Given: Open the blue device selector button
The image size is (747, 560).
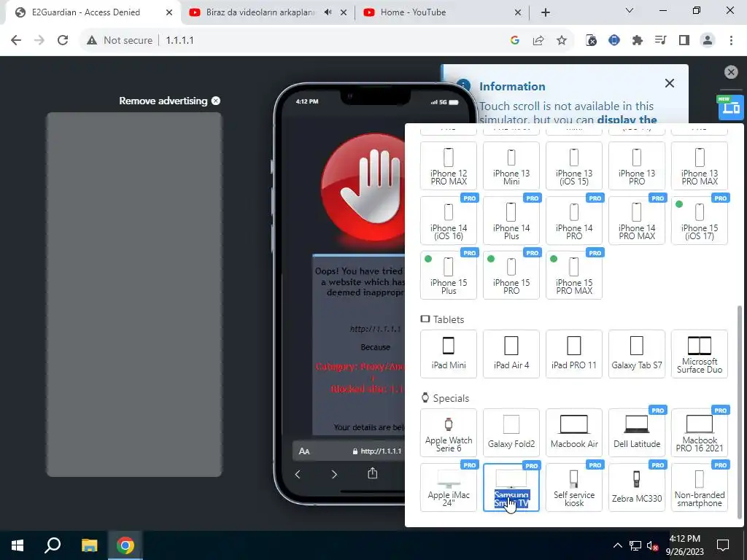Looking at the screenshot, I should point(729,108).
